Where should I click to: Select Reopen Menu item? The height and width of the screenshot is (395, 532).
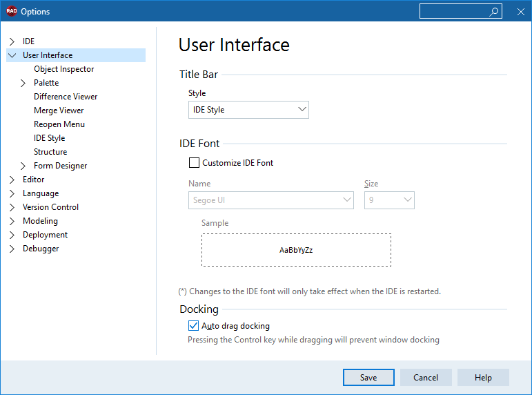click(x=59, y=124)
